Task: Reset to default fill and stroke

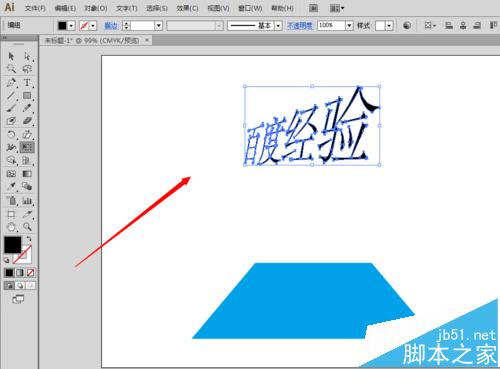Action: tap(6, 260)
